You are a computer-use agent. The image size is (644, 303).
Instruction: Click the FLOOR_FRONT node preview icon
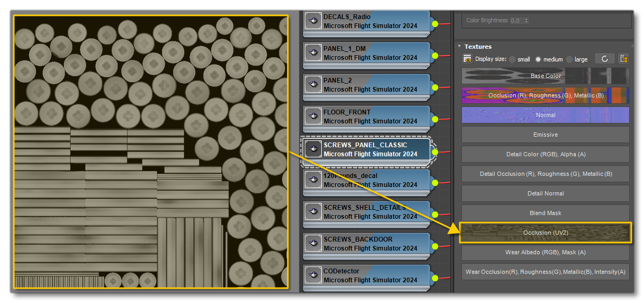pyautogui.click(x=313, y=117)
